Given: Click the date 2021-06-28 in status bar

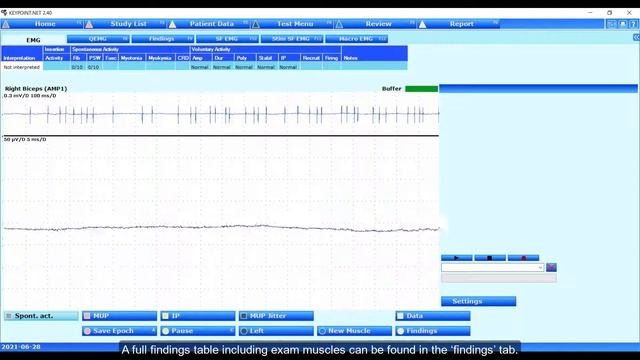Looking at the screenshot, I should [x=21, y=347].
